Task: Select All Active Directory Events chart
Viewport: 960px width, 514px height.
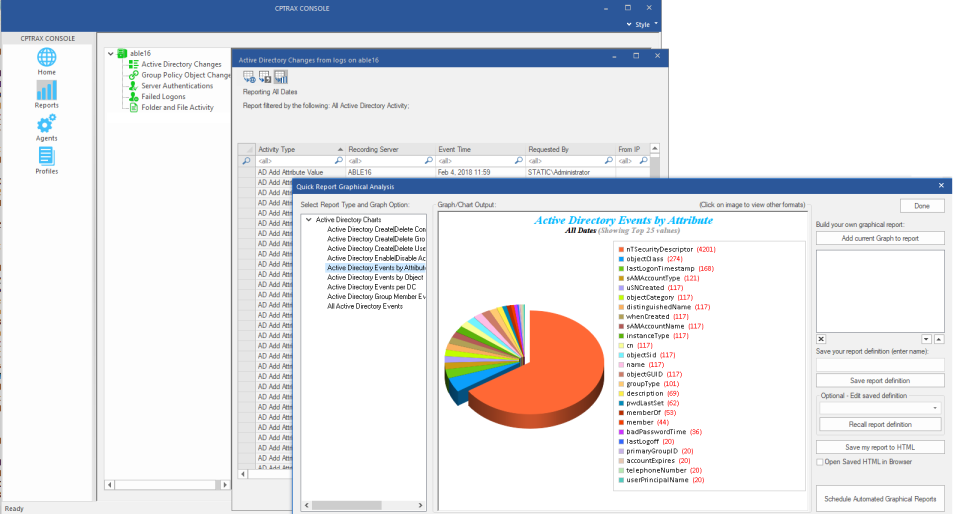Action: [365, 307]
